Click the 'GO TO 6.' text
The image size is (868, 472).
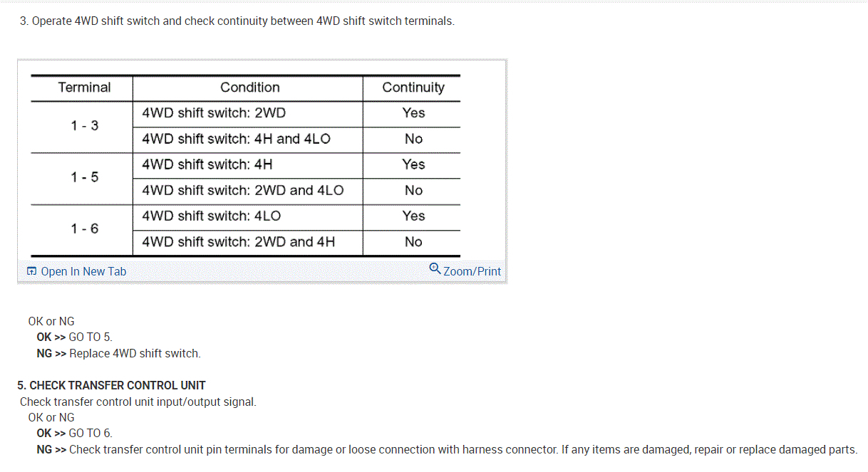click(x=91, y=434)
